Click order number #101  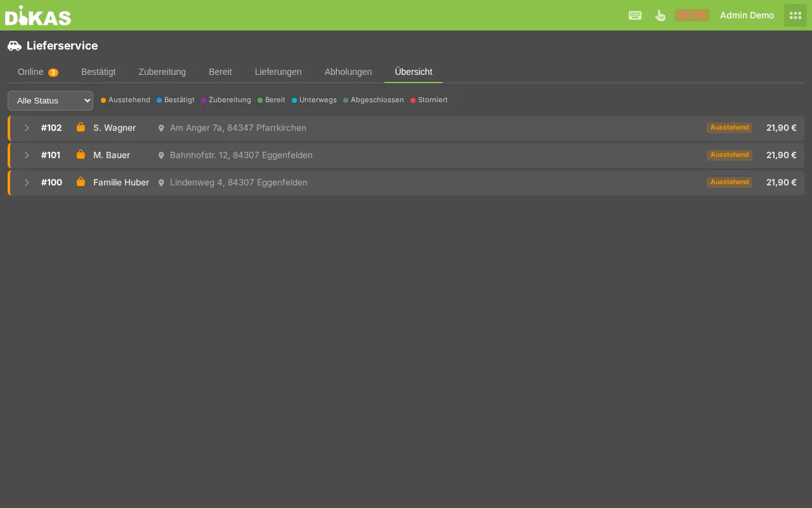click(x=51, y=155)
